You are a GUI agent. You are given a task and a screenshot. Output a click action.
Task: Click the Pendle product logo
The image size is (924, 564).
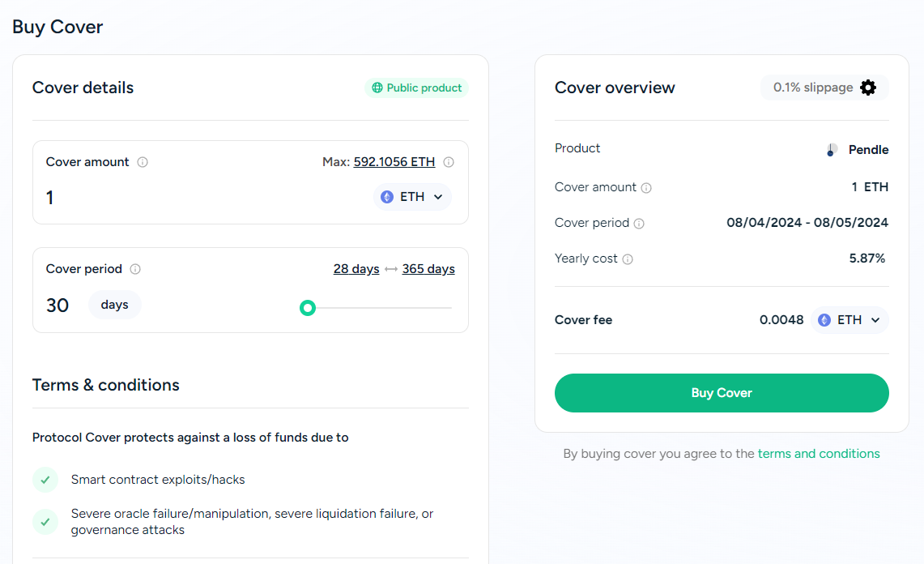point(830,149)
